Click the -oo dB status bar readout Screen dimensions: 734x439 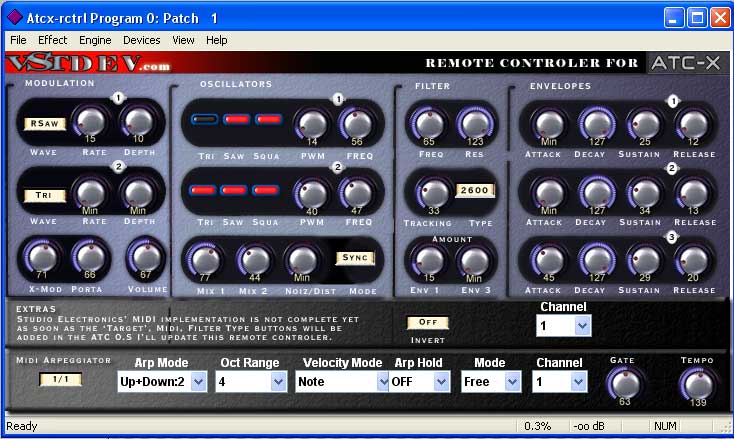[589, 426]
